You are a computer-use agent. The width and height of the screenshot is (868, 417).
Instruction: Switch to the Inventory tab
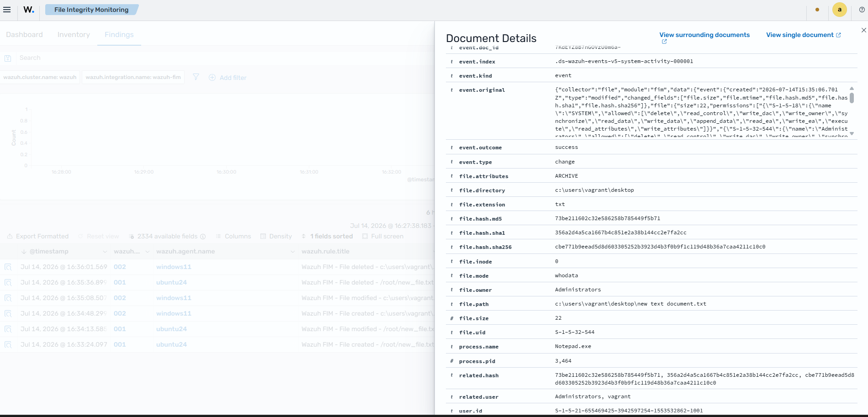pyautogui.click(x=74, y=35)
